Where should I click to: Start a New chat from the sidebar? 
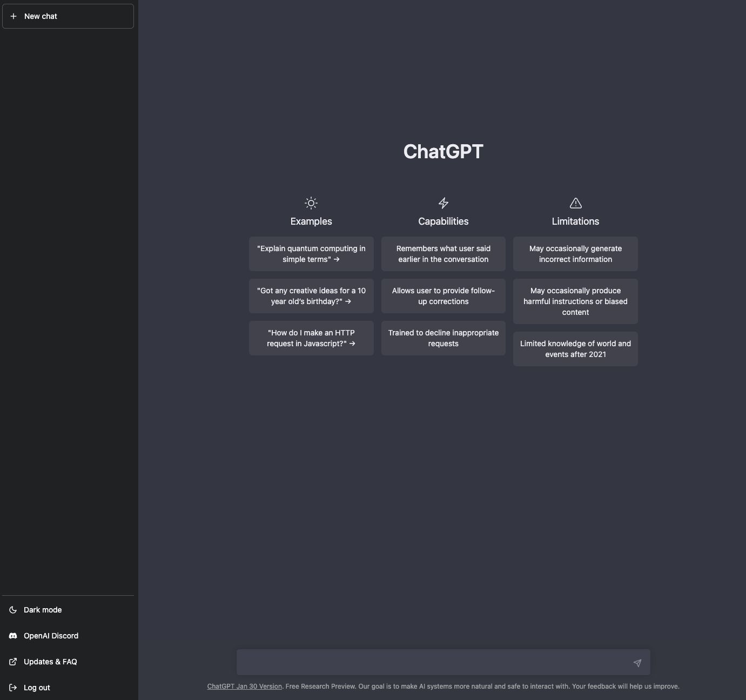click(68, 16)
